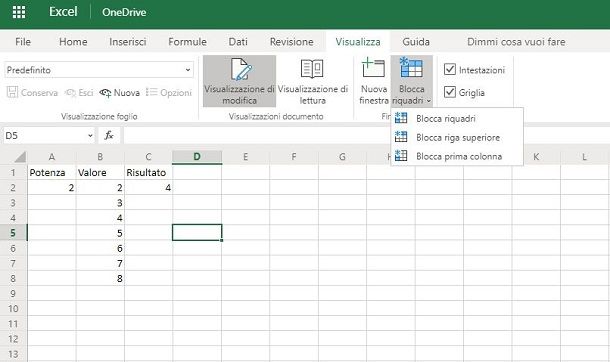This screenshot has width=610, height=362.
Task: Open the Dati tab
Action: point(238,42)
